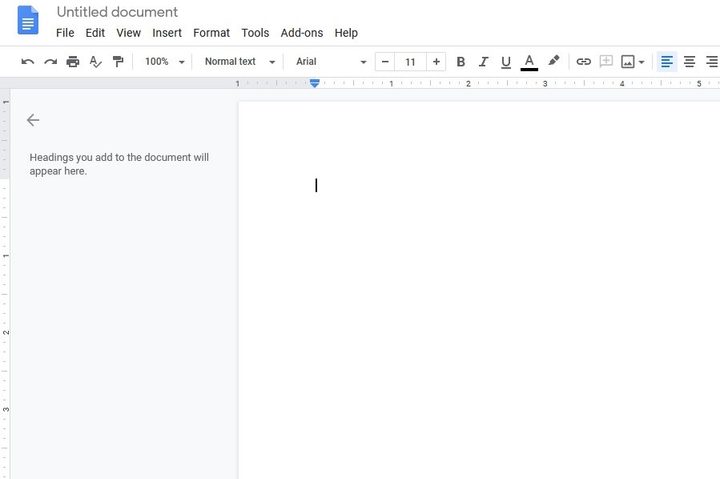Open the Normal text styles dropdown
The height and width of the screenshot is (479, 720).
pos(240,62)
